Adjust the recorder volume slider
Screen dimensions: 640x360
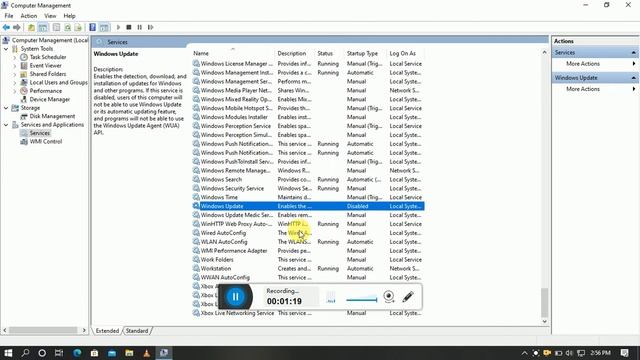pyautogui.click(x=361, y=300)
